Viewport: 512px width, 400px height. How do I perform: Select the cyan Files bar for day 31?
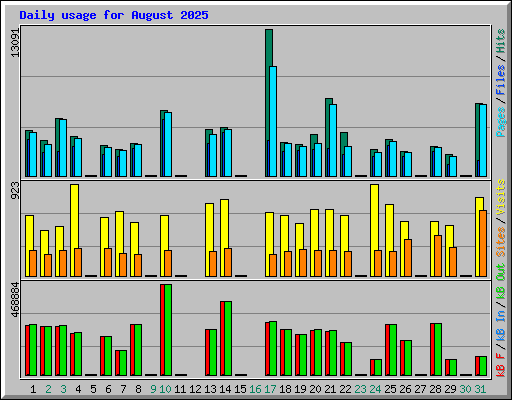(x=483, y=140)
